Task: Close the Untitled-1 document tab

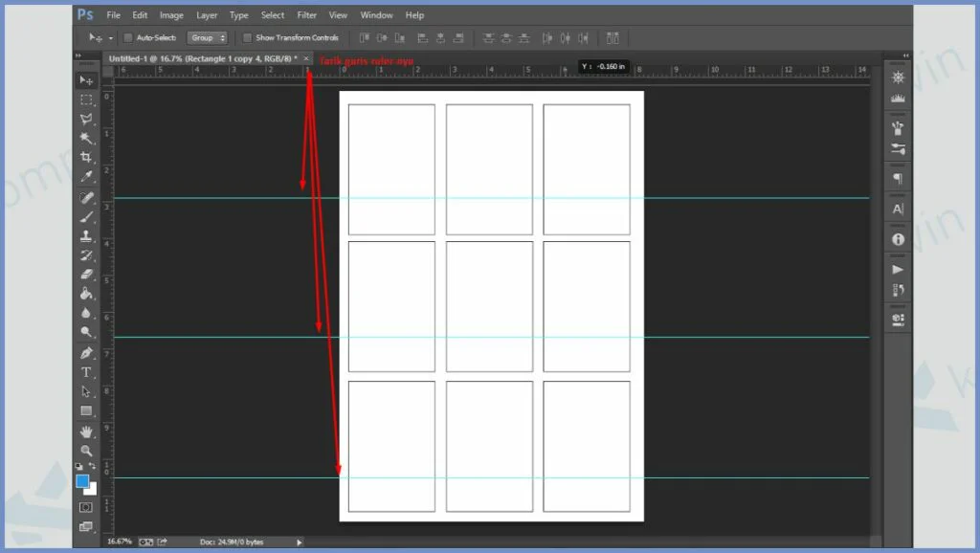Action: click(x=306, y=58)
